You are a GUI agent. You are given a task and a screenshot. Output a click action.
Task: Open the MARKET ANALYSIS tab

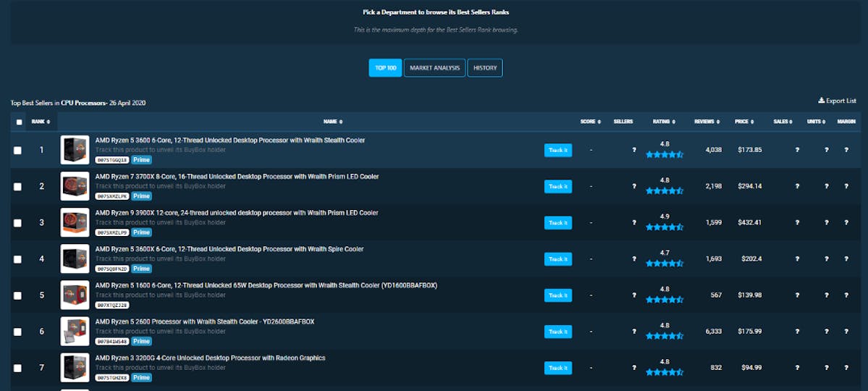(x=434, y=67)
